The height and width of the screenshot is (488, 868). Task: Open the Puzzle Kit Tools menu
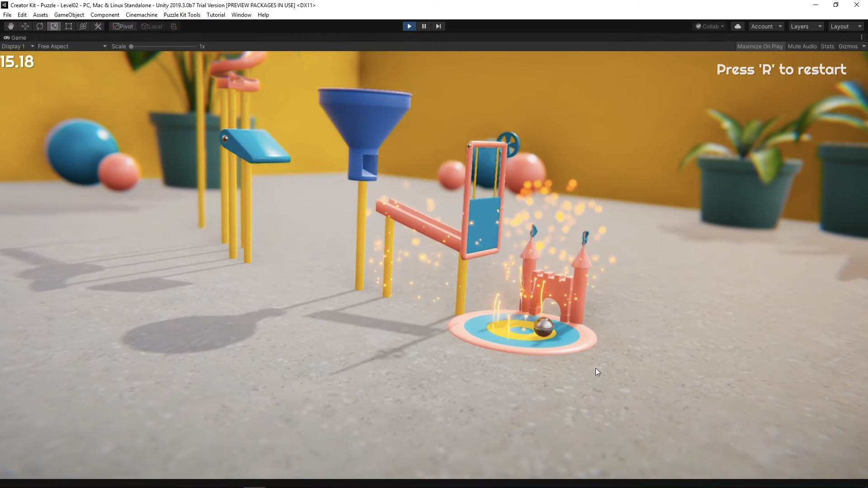[182, 15]
